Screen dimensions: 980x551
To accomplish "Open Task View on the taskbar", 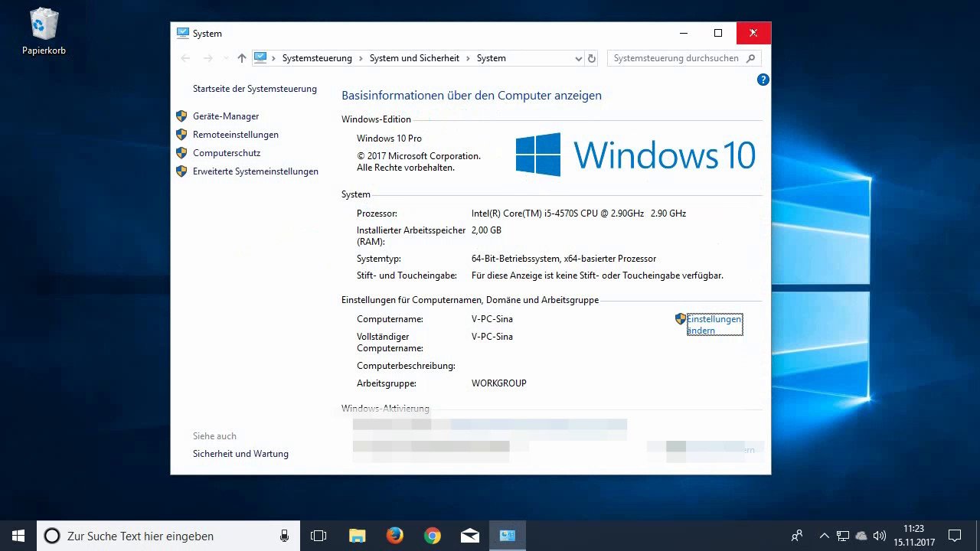I will point(318,536).
